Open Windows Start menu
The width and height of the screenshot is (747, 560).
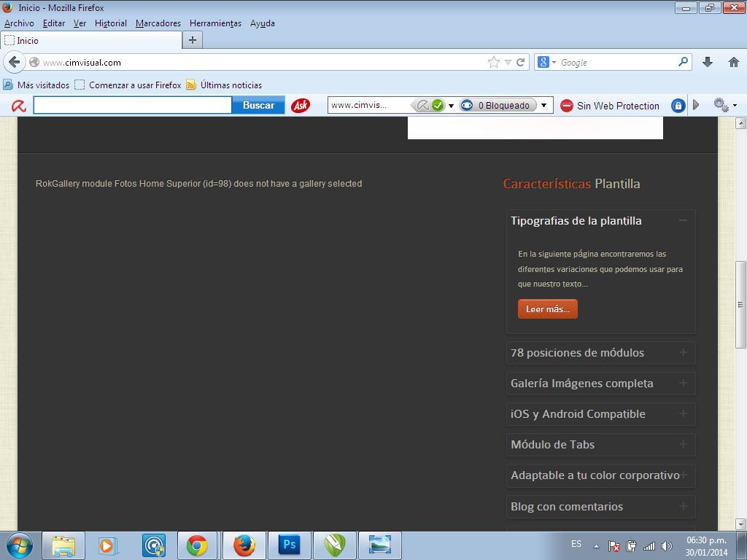19,545
